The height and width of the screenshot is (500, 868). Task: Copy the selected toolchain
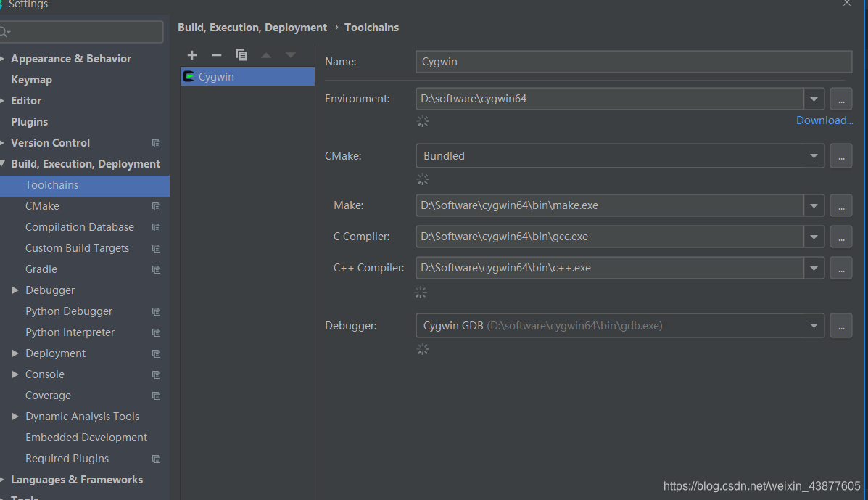click(x=241, y=55)
